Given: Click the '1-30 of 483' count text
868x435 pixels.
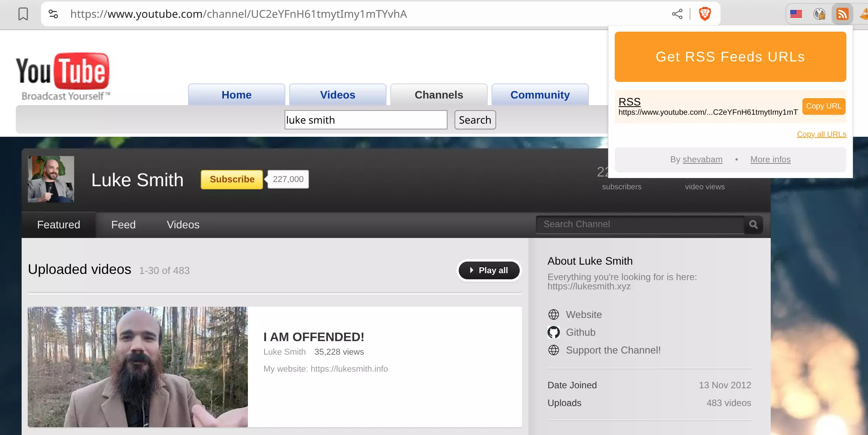Looking at the screenshot, I should (164, 270).
